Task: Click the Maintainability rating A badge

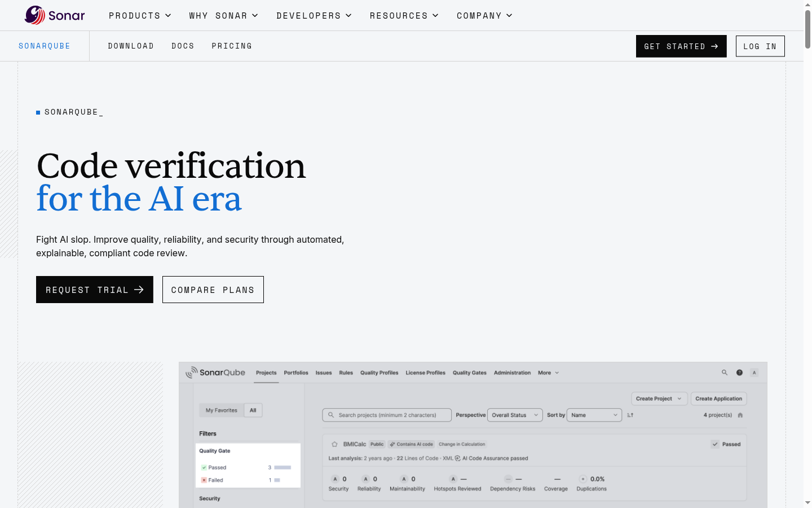Action: pos(404,479)
